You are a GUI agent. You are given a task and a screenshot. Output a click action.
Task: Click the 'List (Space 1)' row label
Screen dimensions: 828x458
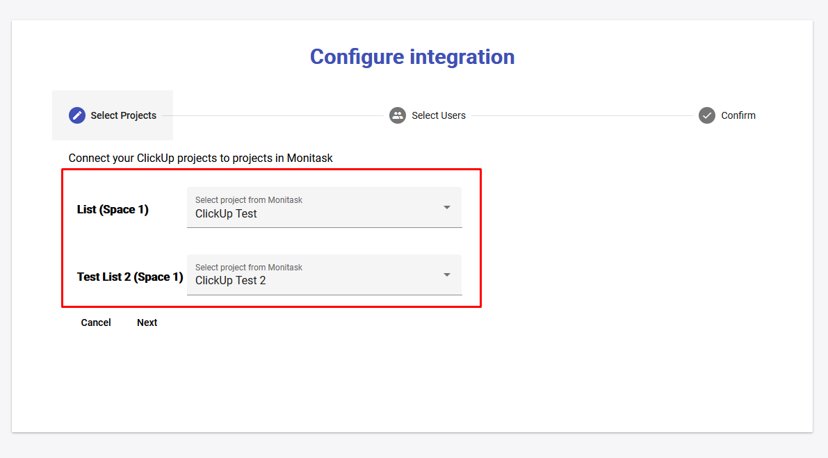tap(112, 209)
